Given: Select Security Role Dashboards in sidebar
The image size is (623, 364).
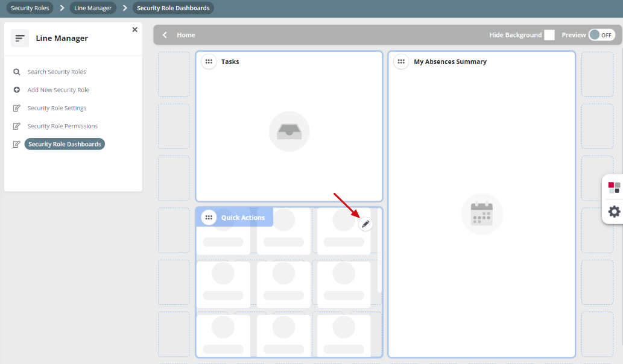Looking at the screenshot, I should (x=65, y=145).
